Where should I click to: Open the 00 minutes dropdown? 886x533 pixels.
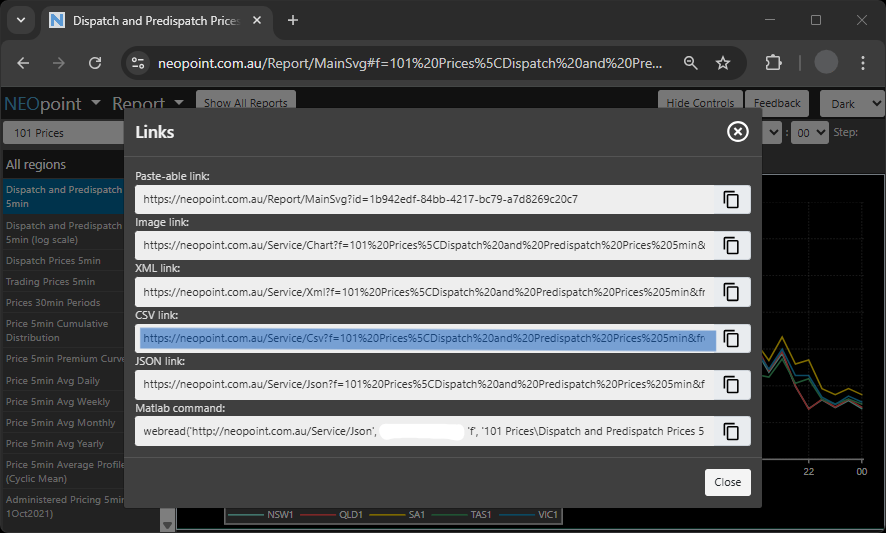click(809, 132)
